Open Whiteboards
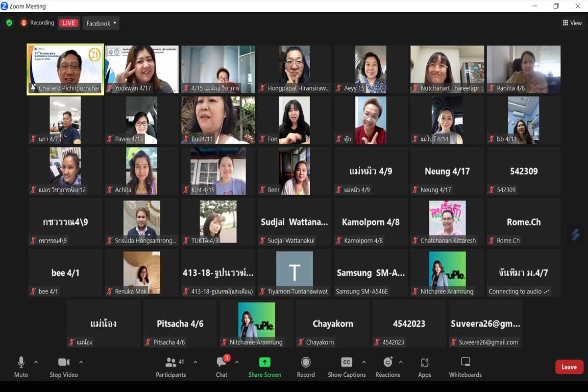588x392 pixels. point(465,363)
